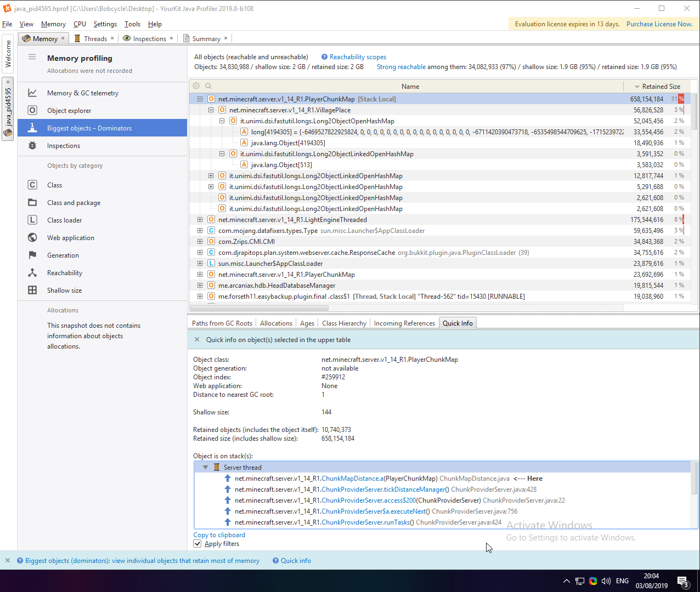Close the Quick info panel
Viewport: 700px width, 592px height.
pyautogui.click(x=197, y=340)
